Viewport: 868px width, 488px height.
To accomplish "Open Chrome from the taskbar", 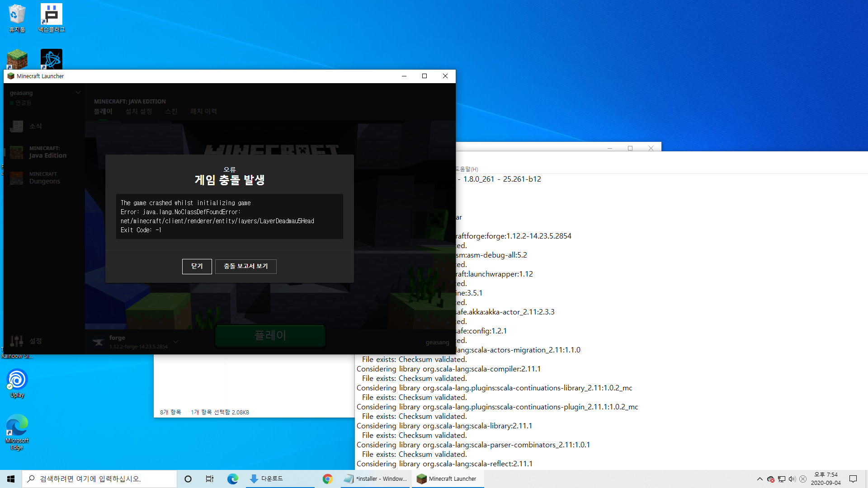I will (328, 479).
